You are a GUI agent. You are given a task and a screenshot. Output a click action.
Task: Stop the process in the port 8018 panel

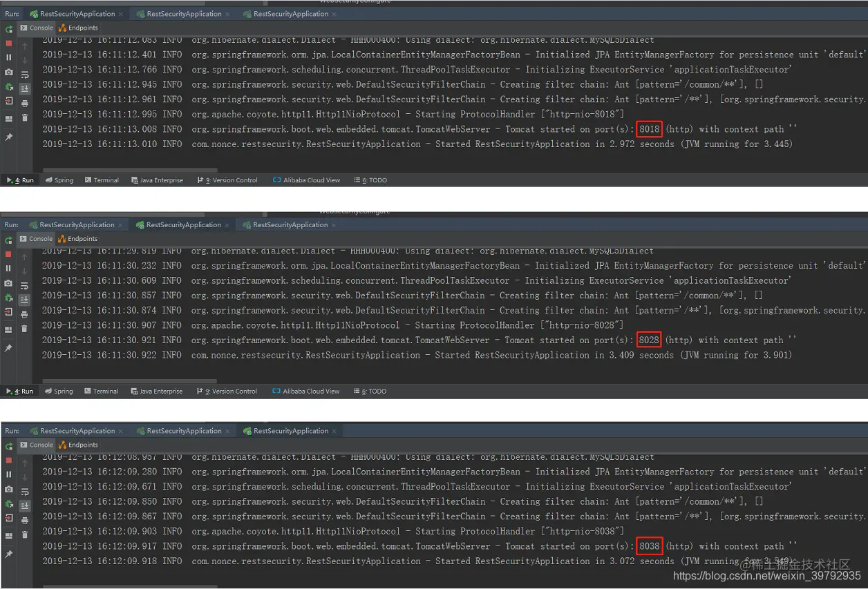tap(9, 44)
